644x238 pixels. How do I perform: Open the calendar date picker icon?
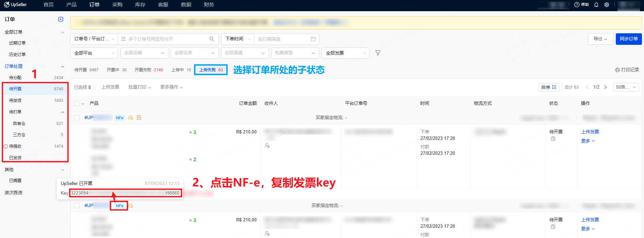313,39
